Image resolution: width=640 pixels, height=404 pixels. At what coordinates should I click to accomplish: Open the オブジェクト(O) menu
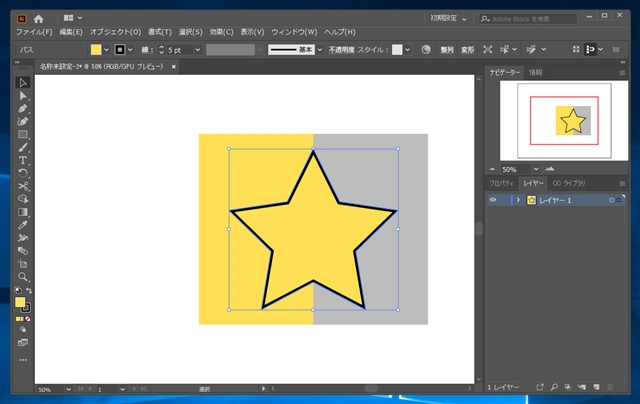tap(115, 32)
